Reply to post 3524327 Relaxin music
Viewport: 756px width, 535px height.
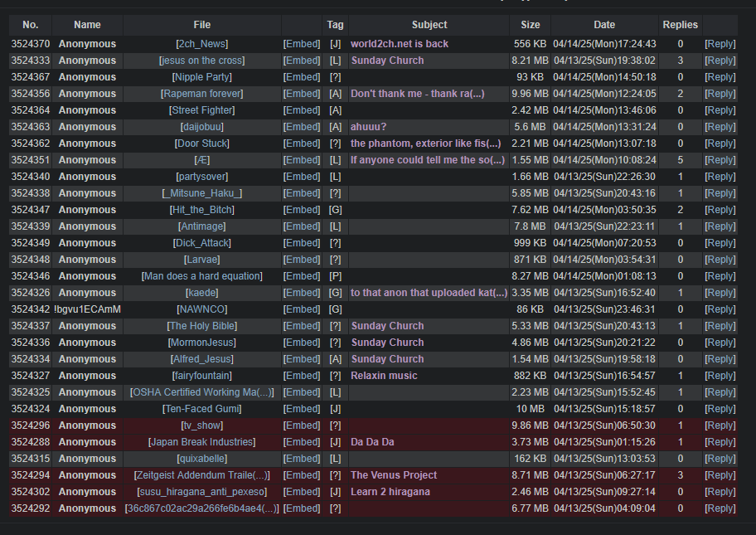[720, 375]
